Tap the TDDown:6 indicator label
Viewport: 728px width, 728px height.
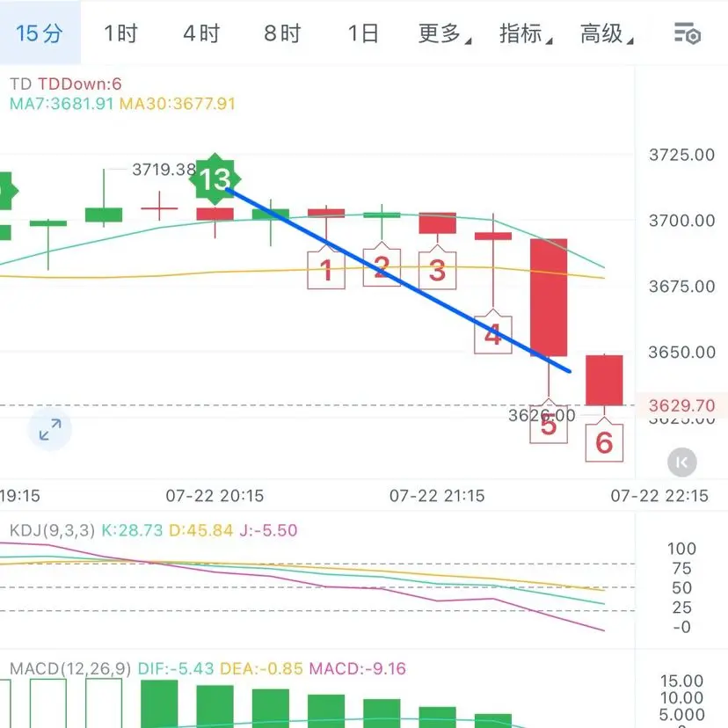point(79,84)
